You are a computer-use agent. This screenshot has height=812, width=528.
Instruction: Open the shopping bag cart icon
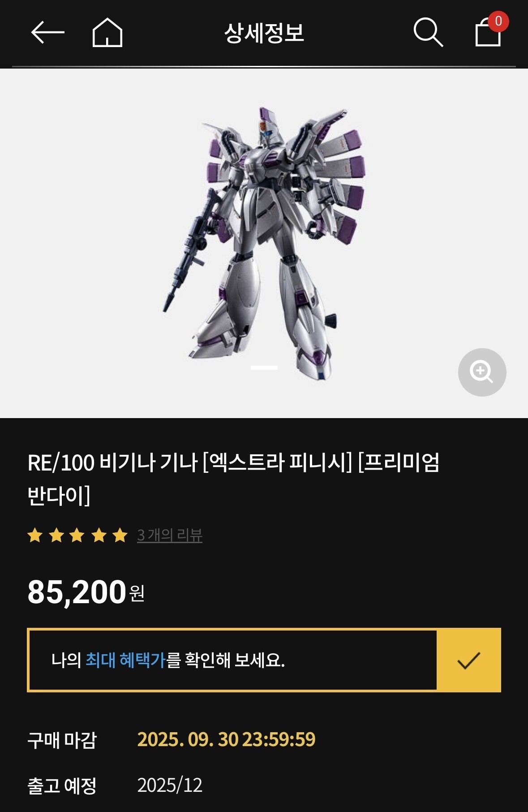[x=488, y=32]
